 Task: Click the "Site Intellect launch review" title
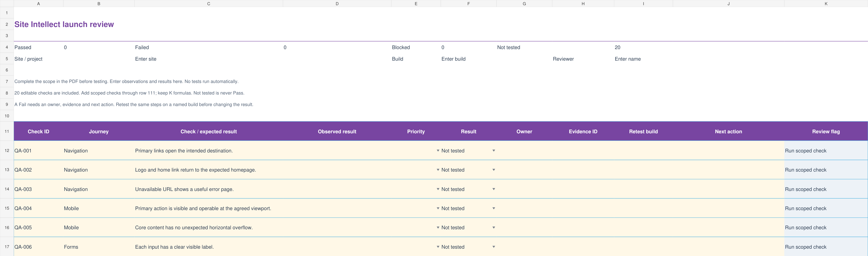pos(64,24)
